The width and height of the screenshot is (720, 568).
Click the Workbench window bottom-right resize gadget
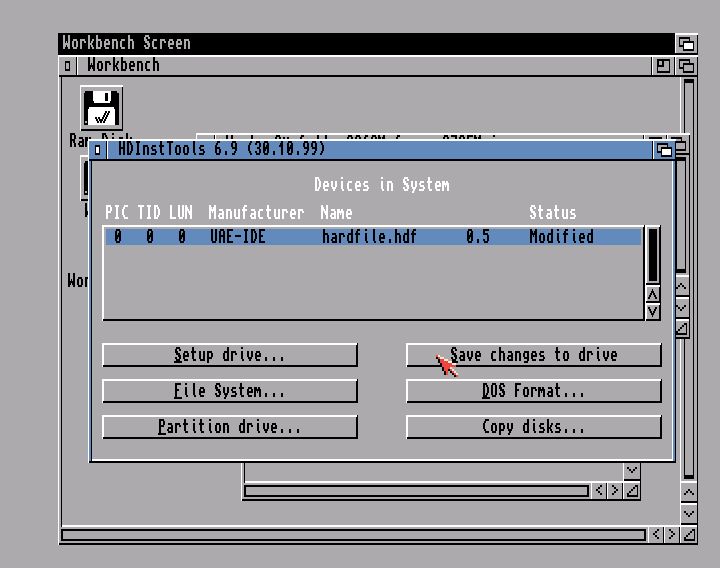point(688,535)
